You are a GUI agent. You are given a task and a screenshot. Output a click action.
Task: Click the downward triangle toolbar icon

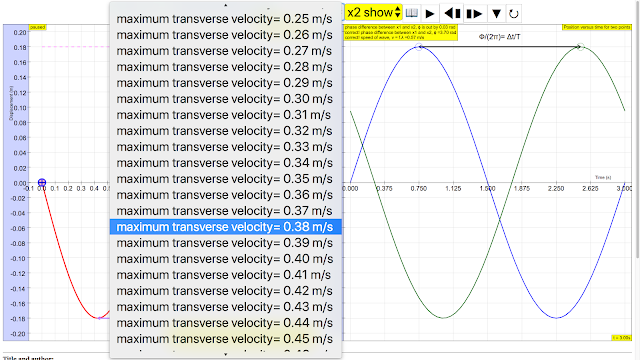point(496,13)
